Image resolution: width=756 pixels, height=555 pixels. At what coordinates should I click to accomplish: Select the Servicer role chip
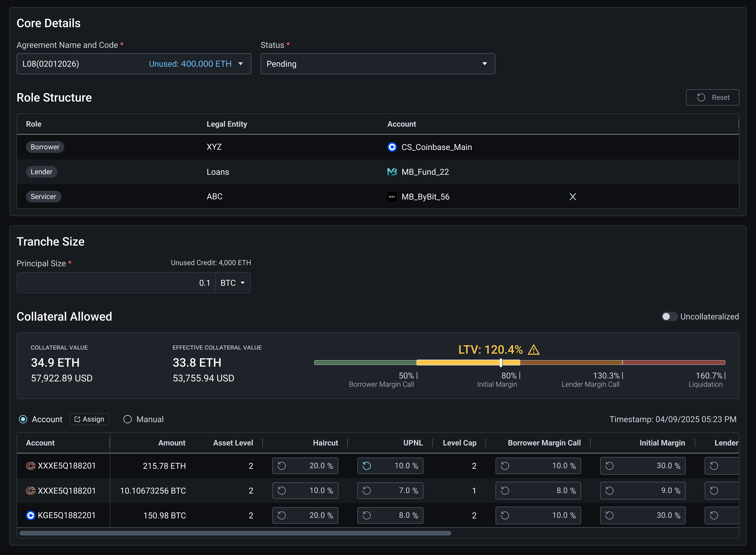coord(44,196)
